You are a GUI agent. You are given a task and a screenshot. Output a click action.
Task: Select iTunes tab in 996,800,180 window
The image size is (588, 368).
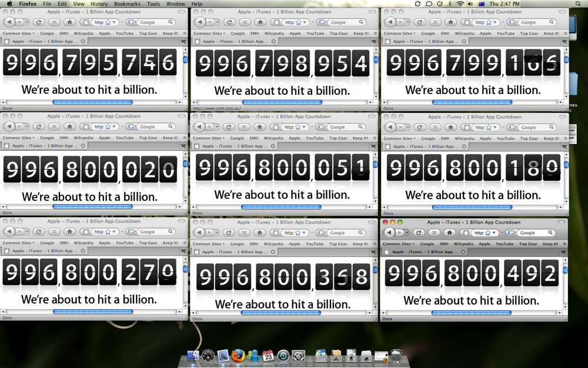pyautogui.click(x=426, y=147)
